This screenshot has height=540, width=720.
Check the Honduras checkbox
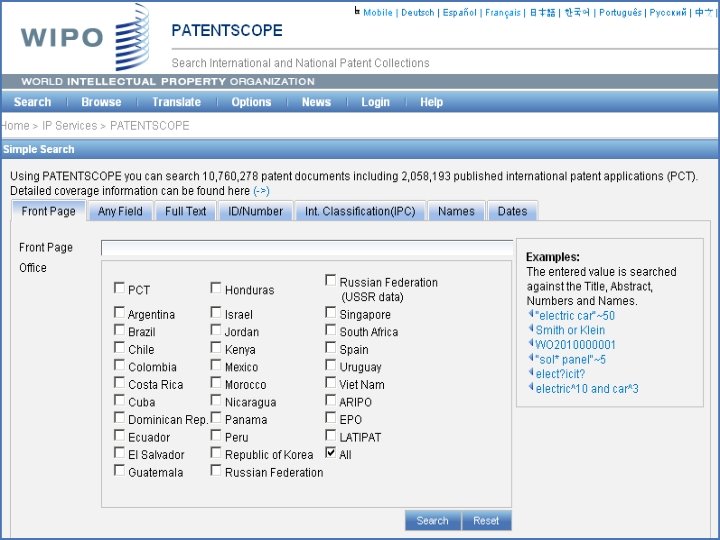click(216, 288)
